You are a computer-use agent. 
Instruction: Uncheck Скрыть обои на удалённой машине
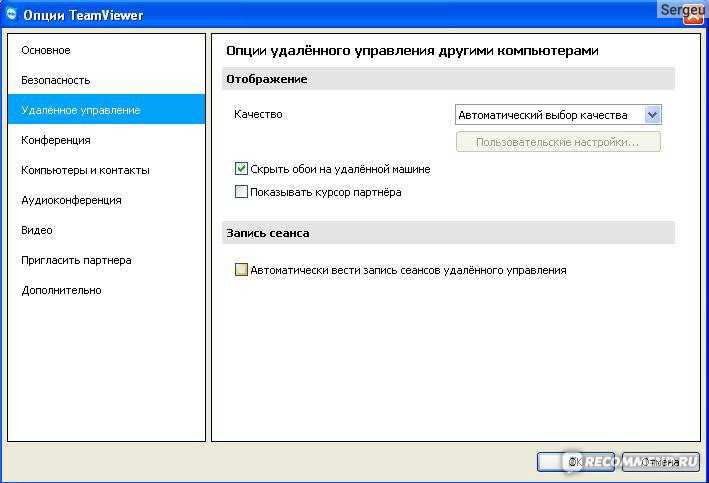241,169
